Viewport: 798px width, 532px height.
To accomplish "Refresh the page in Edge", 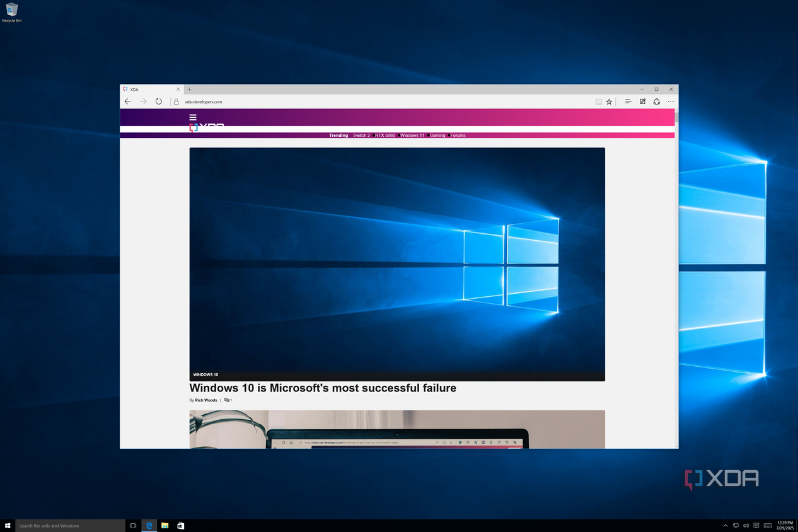I will click(x=159, y=101).
